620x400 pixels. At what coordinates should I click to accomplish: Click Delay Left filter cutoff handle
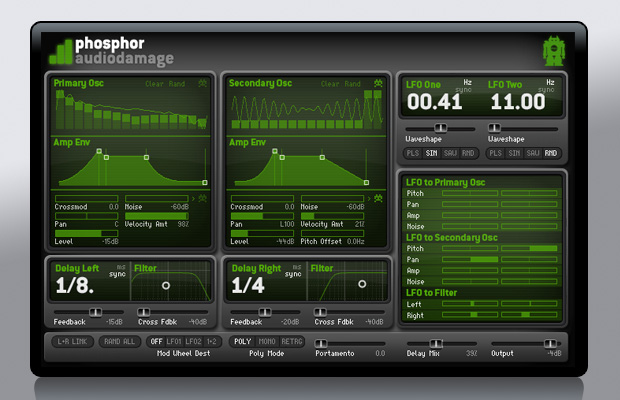click(x=166, y=285)
